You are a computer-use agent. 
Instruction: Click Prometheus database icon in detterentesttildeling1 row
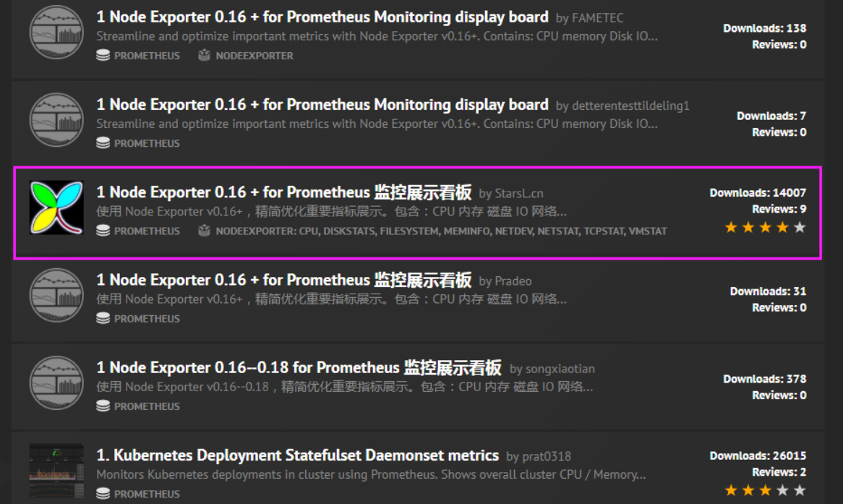[103, 143]
